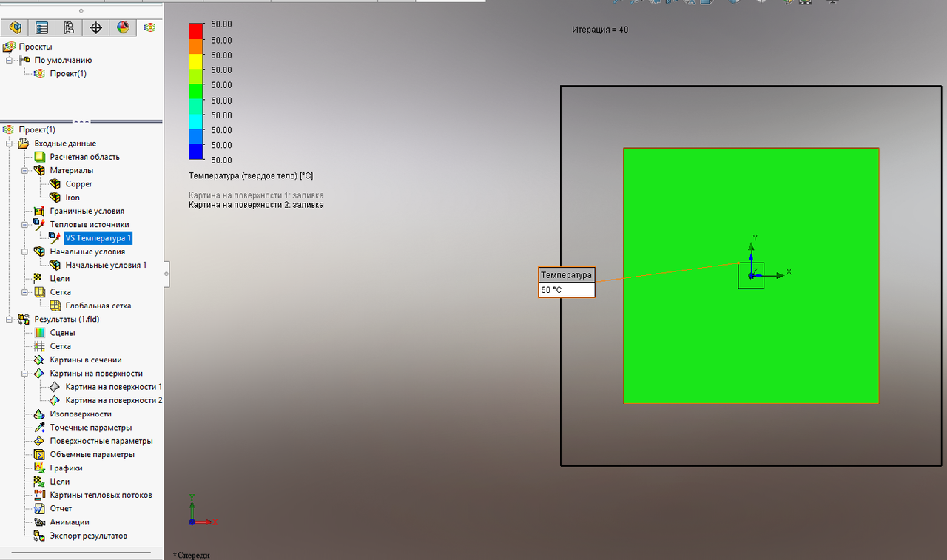
Task: Open the DisplayManager color ball tab
Action: [x=123, y=28]
